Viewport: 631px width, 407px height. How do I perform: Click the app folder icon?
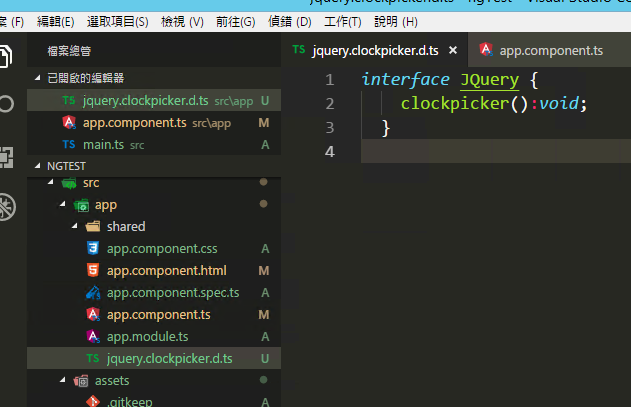click(x=81, y=205)
